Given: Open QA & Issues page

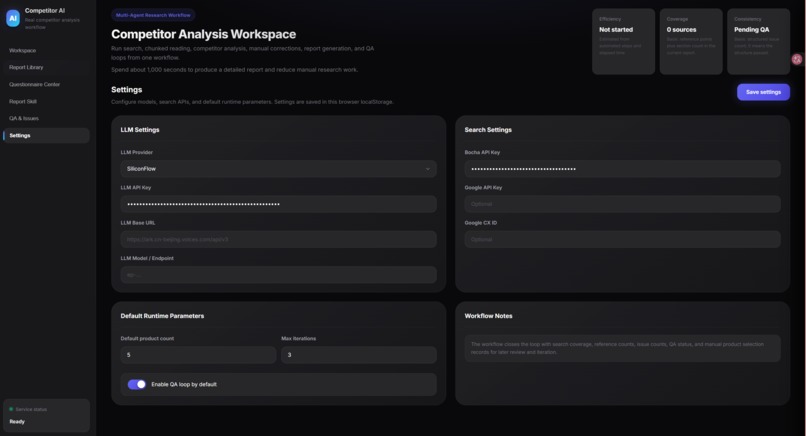Looking at the screenshot, I should tap(46, 118).
